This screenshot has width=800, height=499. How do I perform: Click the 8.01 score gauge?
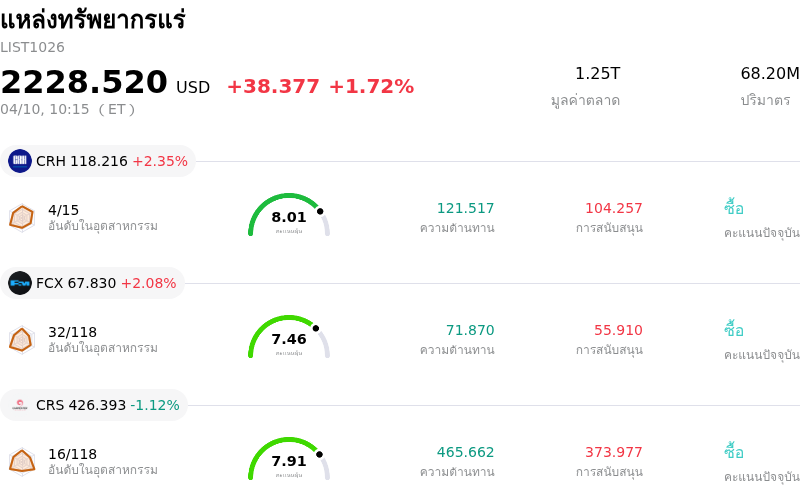click(x=289, y=216)
